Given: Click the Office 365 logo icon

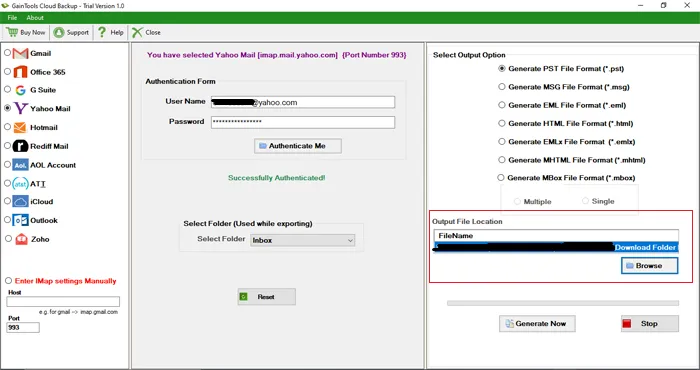Looking at the screenshot, I should 20,72.
